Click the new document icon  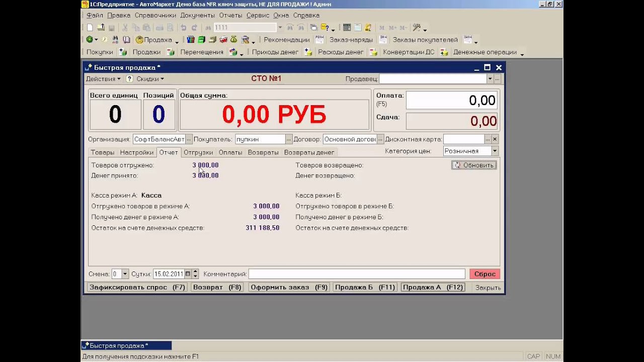pos(90,28)
